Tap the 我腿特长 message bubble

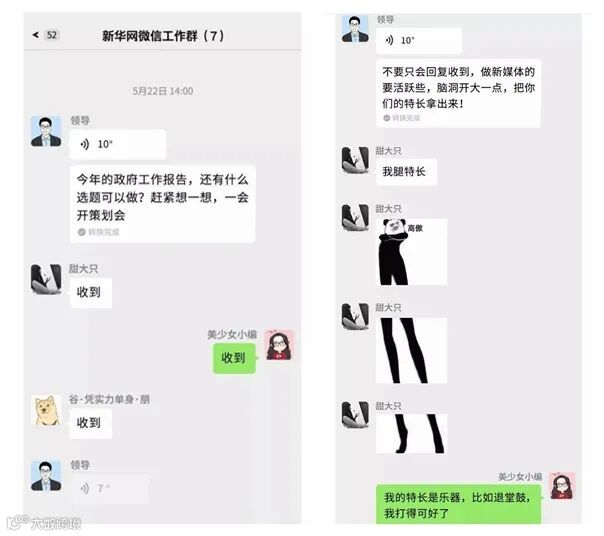406,172
